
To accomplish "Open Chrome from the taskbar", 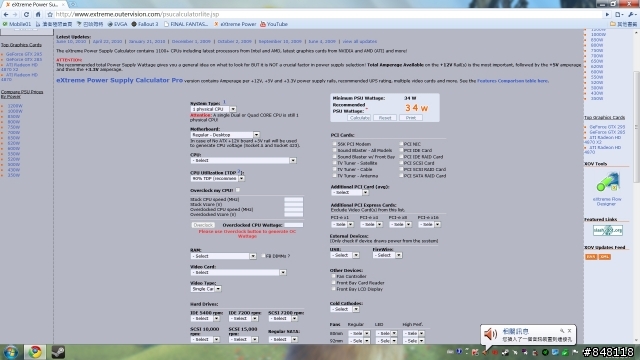I will [x=35, y=352].
